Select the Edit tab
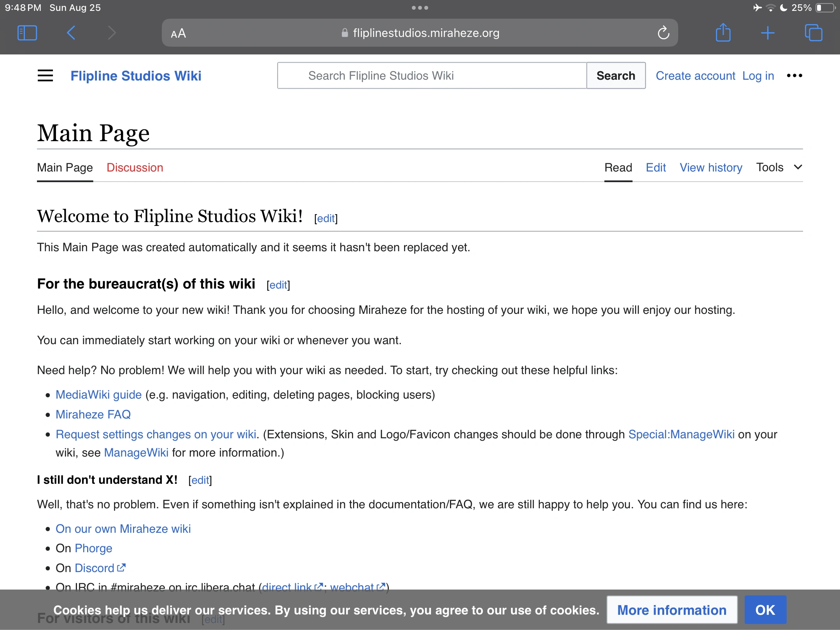Screen dimensions: 840x630 click(x=656, y=168)
